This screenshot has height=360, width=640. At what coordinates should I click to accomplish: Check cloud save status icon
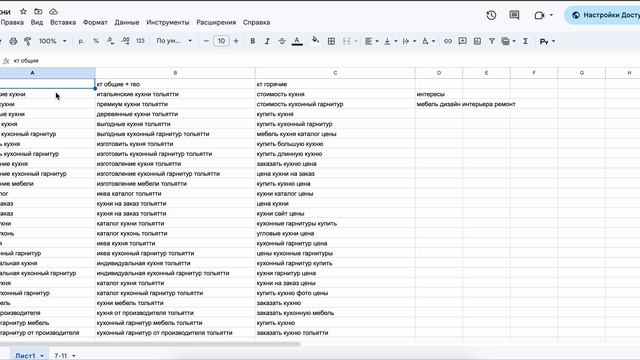(x=53, y=11)
